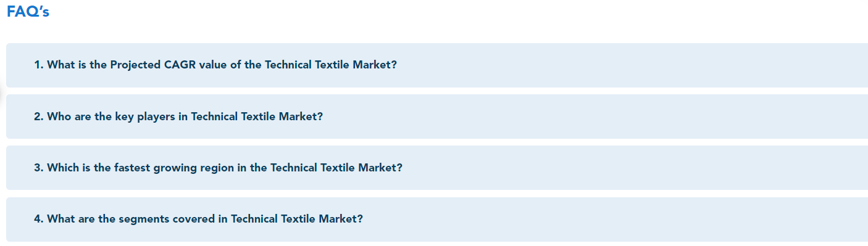868x246 pixels.
Task: Toggle the first light-blue FAQ row
Action: [x=437, y=65]
